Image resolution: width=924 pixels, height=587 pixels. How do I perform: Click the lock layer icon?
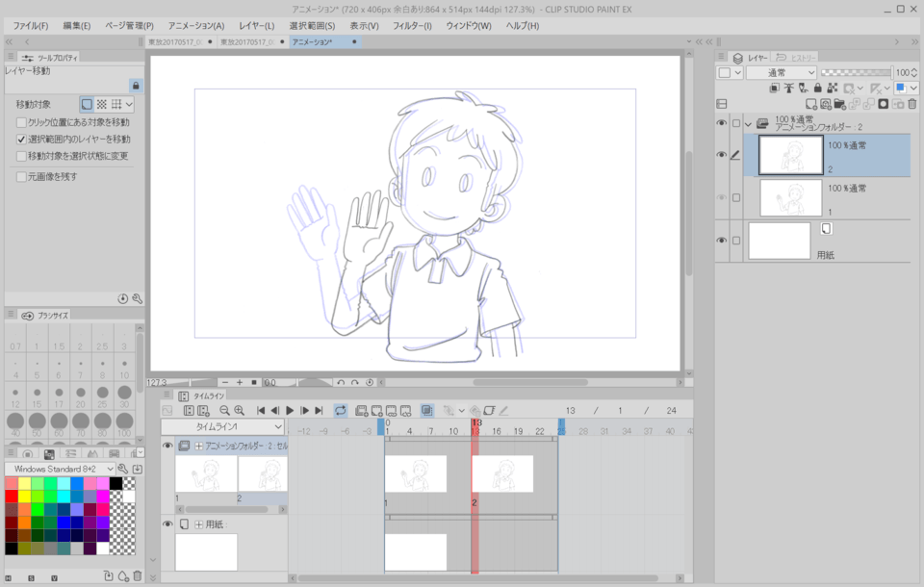(x=818, y=88)
